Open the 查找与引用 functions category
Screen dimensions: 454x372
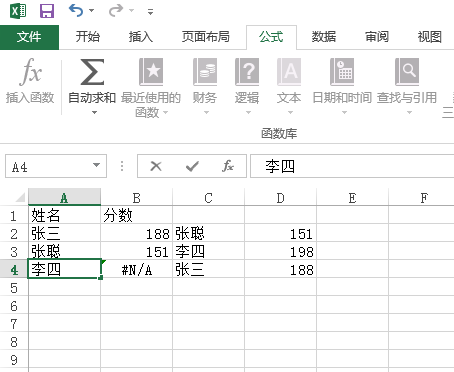point(407,87)
